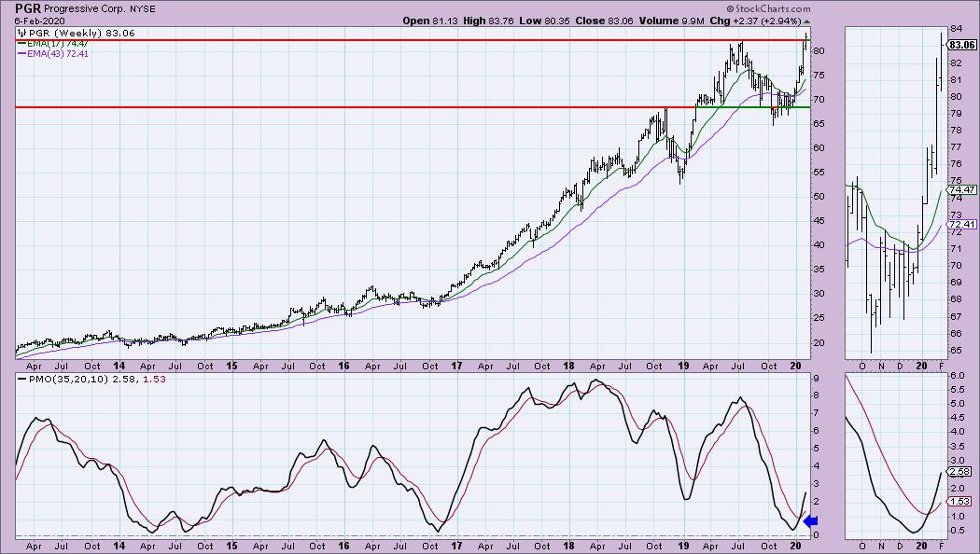Click the 6-Feb-2020 chart date
Viewport: 980px width, 554px height.
[x=40, y=21]
